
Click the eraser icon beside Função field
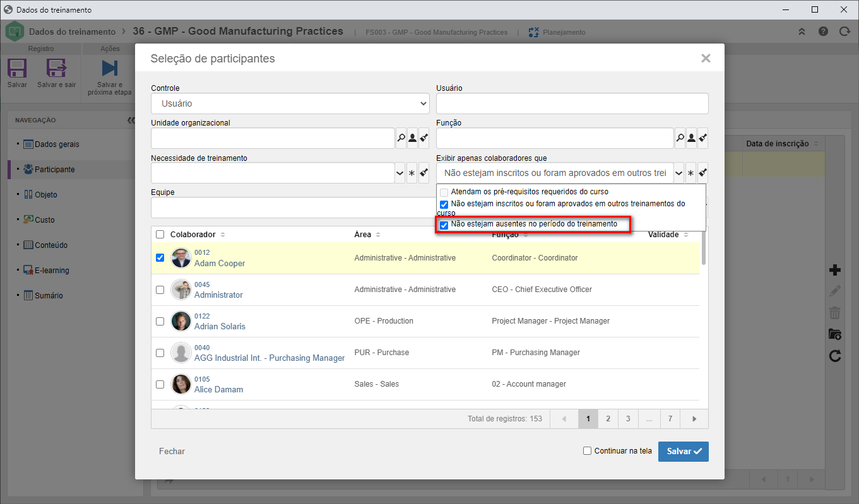[x=702, y=138]
